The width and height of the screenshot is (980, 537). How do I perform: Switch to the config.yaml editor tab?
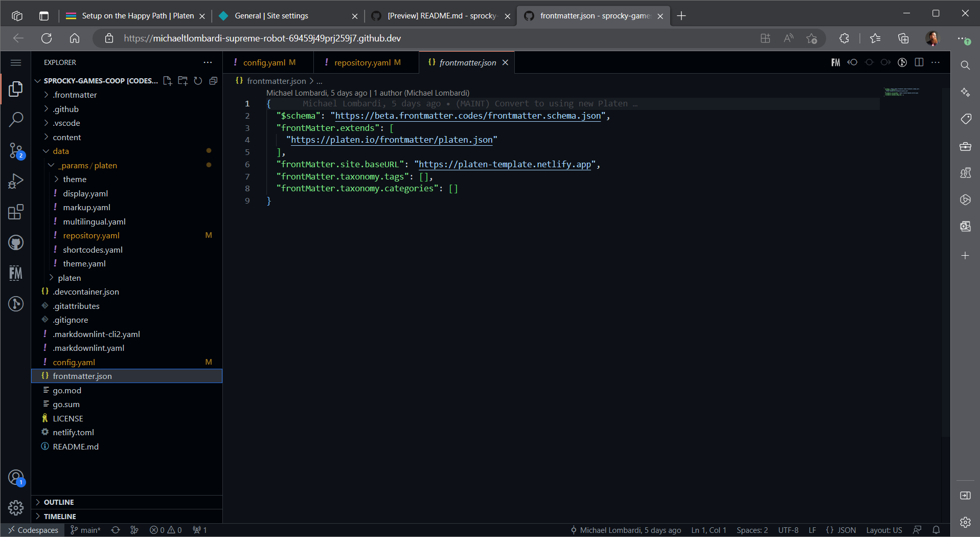(264, 62)
